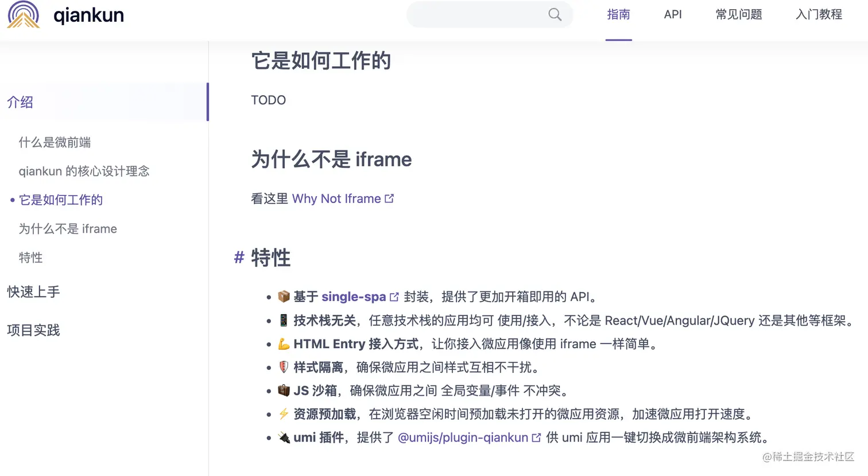Click the # anchor beside 特性 heading
Viewport: 868px width, 476px height.
point(239,257)
